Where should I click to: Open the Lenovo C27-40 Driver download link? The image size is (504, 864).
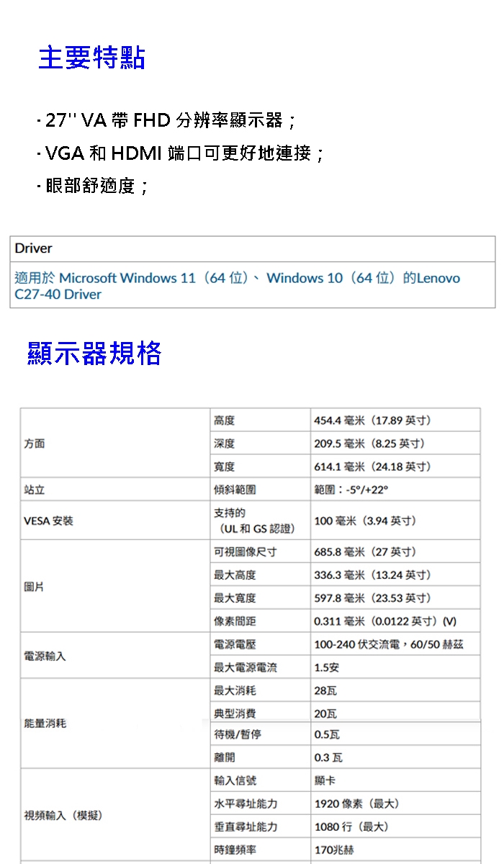click(237, 286)
